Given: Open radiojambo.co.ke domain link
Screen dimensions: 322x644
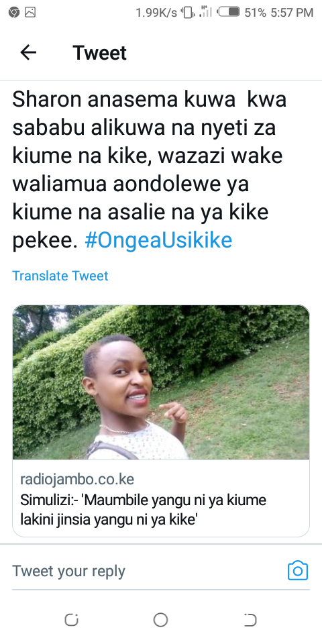Looking at the screenshot, I should tap(77, 479).
